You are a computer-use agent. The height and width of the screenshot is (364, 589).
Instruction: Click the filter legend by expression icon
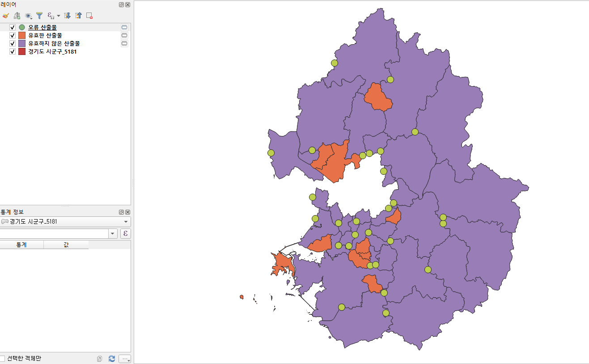pos(51,16)
